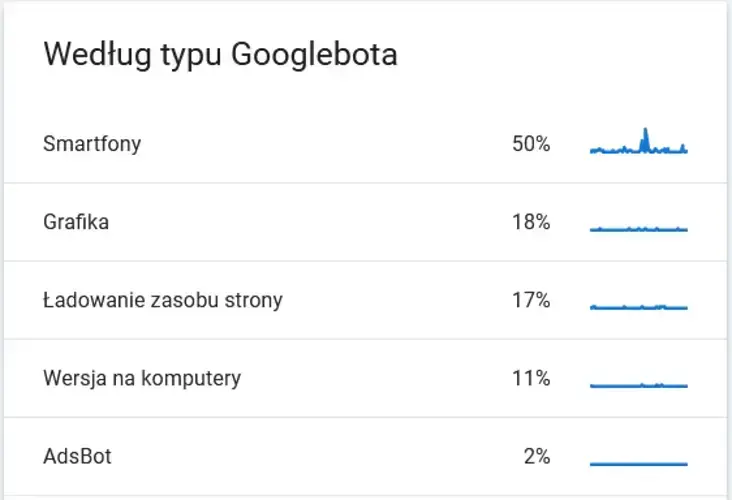Select the 17% percentage value
This screenshot has width=732, height=500.
pos(531,300)
